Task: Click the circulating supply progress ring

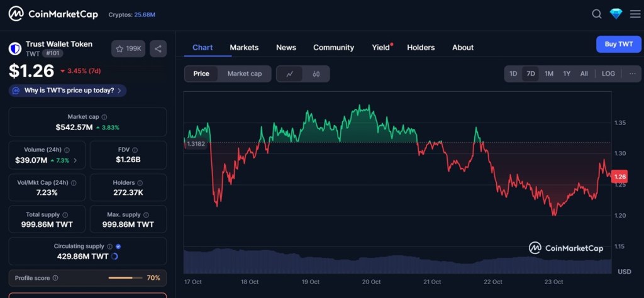Action: pyautogui.click(x=114, y=257)
